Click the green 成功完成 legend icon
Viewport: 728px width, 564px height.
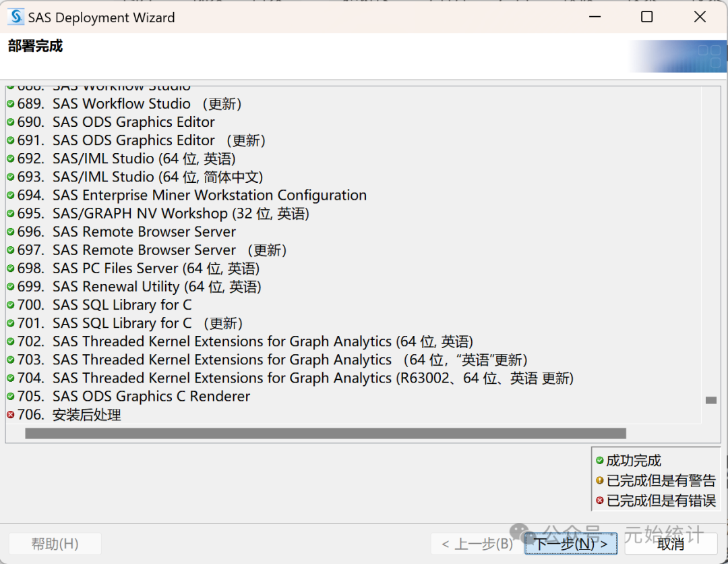coord(600,460)
